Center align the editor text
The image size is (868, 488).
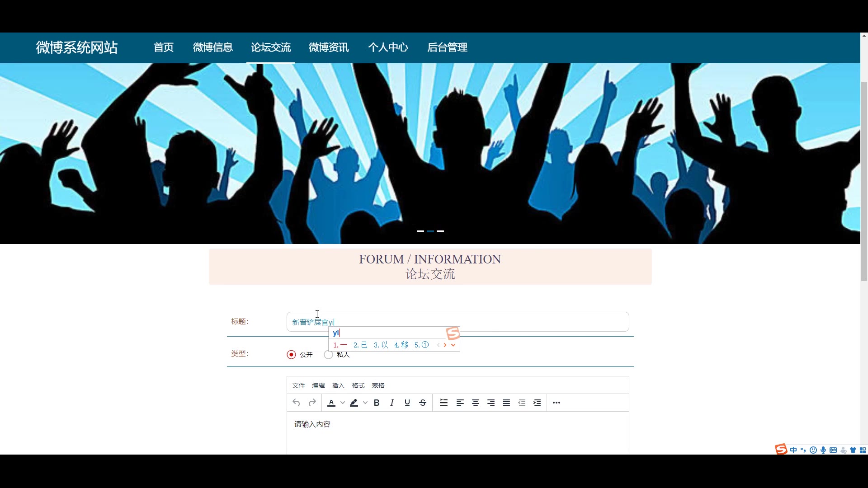tap(476, 403)
